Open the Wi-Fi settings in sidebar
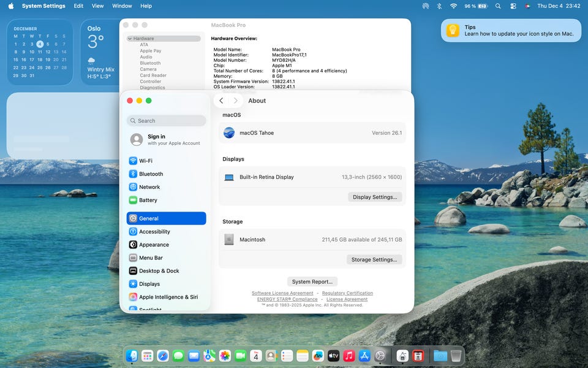Image resolution: width=588 pixels, height=368 pixels. click(145, 161)
